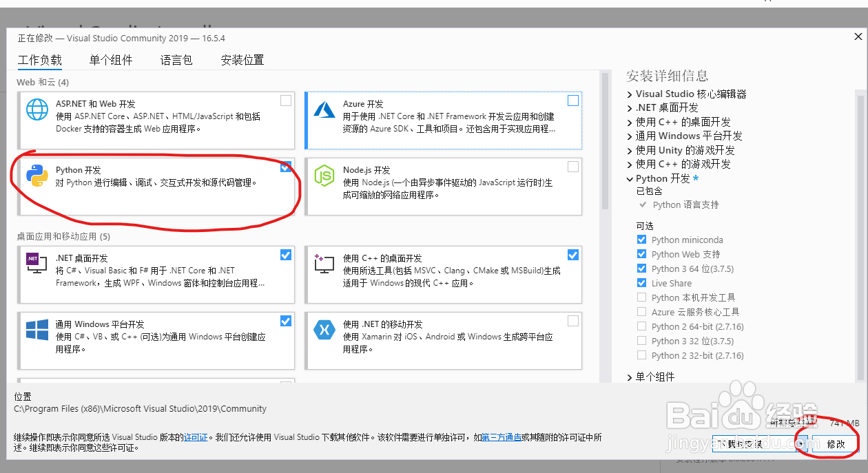Uncheck Python miniconda optional component
The image size is (868, 473).
[642, 240]
